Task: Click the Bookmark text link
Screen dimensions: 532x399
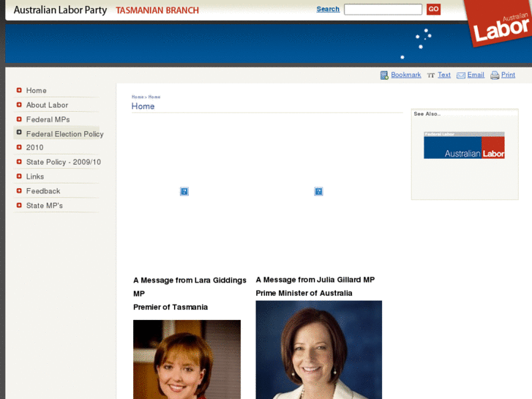Action: [x=406, y=75]
